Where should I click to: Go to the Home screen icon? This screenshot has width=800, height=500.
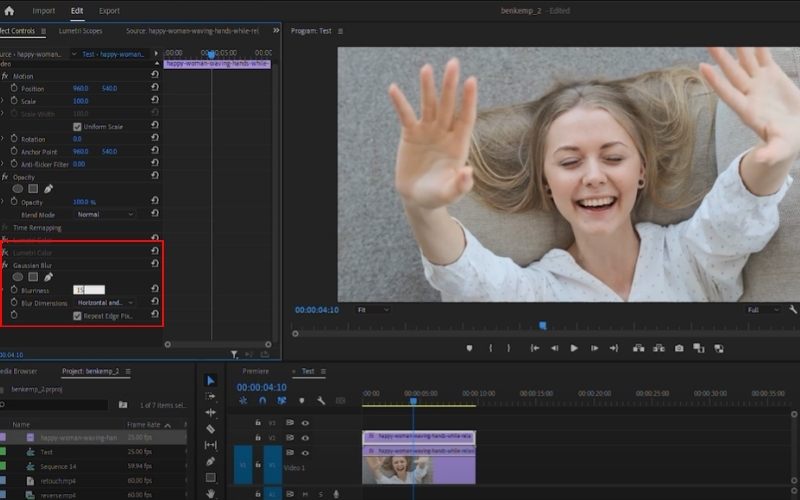(10, 11)
